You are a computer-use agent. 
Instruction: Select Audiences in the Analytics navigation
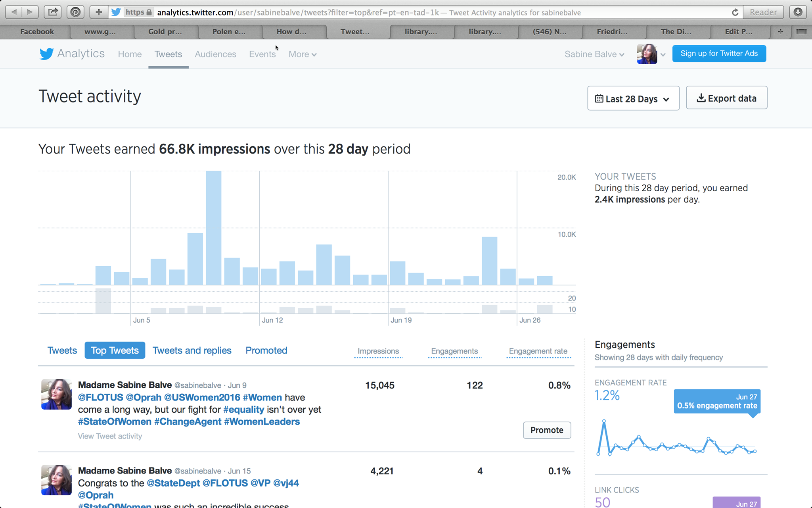tap(215, 54)
